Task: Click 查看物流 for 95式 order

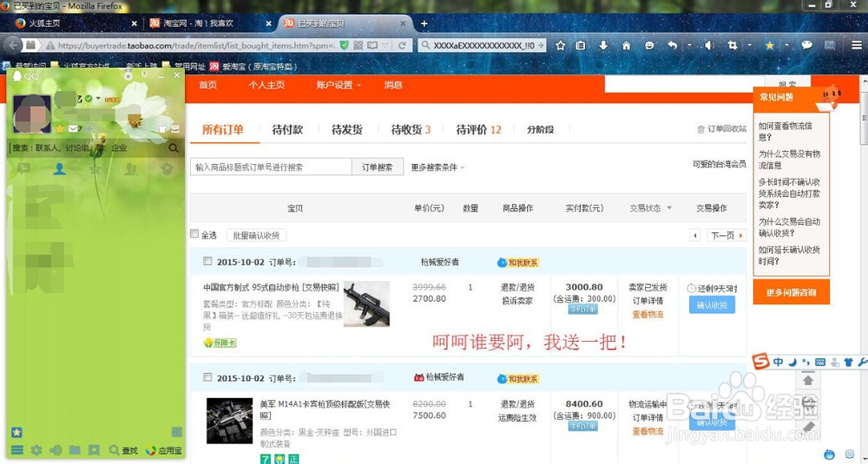Action: point(648,315)
